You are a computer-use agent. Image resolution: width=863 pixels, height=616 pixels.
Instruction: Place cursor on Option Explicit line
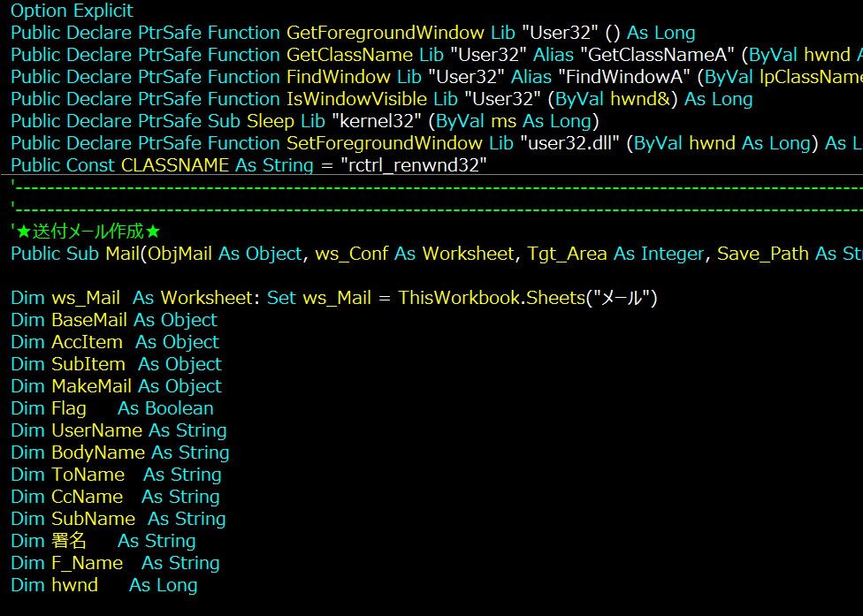tap(73, 11)
